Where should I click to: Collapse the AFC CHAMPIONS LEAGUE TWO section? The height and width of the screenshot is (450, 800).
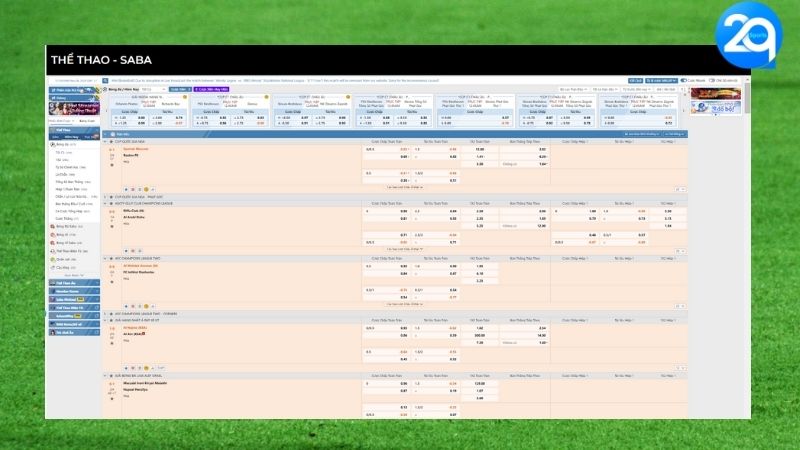click(106, 259)
